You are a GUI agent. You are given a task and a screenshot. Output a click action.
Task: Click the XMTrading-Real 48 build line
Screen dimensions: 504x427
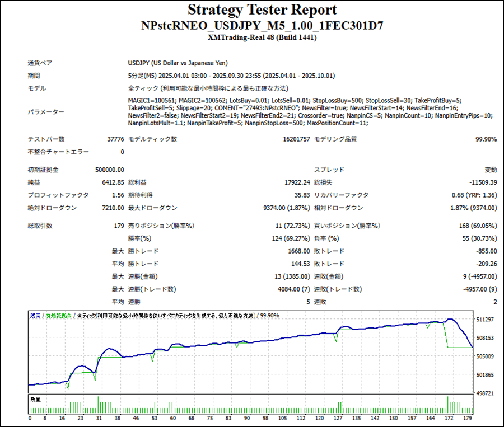coord(262,37)
